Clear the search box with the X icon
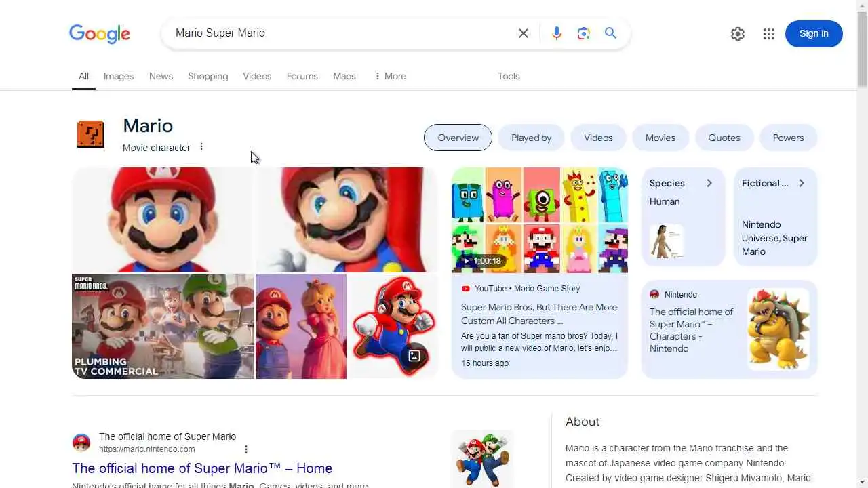Viewport: 868px width, 488px height. (x=523, y=33)
